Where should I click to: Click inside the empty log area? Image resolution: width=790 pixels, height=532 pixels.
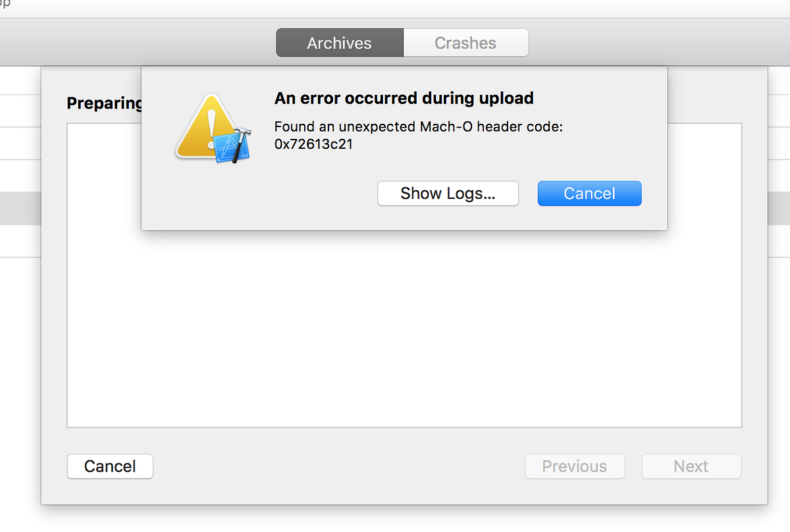click(x=404, y=329)
